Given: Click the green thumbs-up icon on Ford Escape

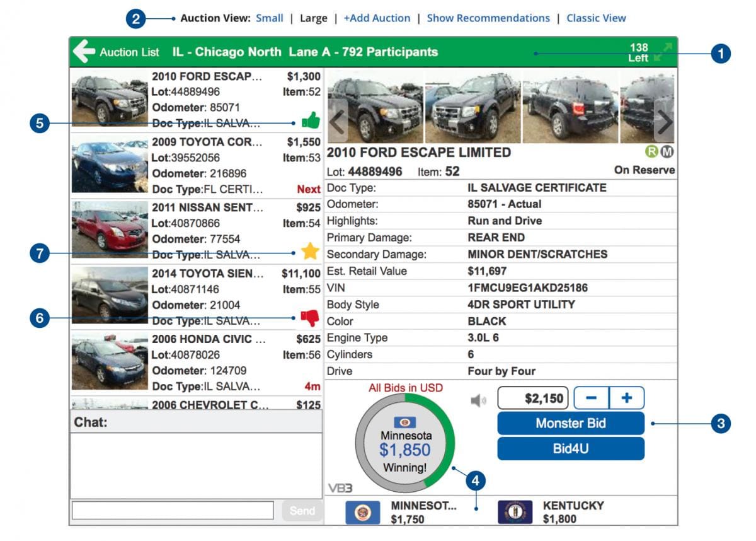Looking at the screenshot, I should click(x=310, y=120).
